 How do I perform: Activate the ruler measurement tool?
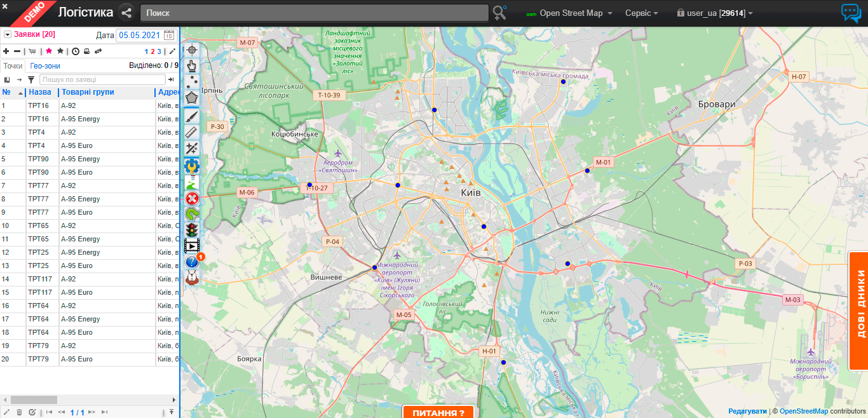click(191, 132)
